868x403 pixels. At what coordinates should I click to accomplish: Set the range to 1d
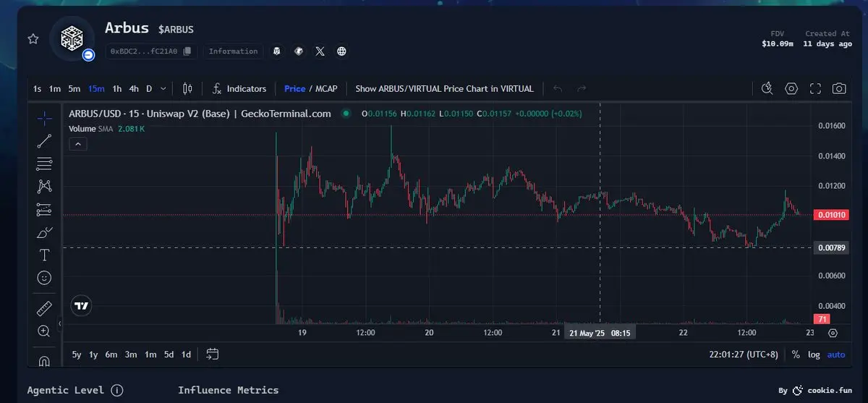coord(186,355)
